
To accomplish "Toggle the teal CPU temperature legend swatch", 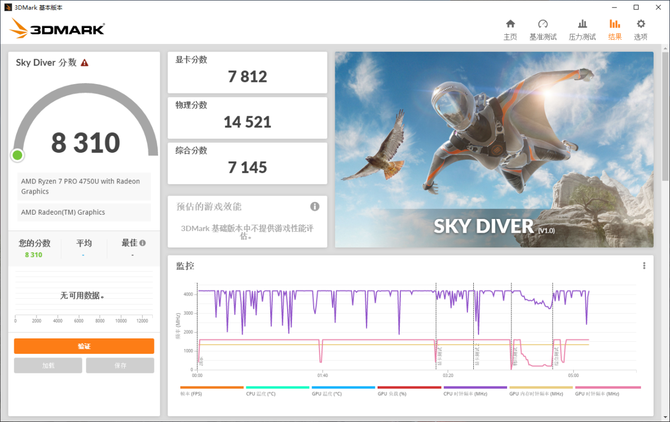I will [x=278, y=387].
